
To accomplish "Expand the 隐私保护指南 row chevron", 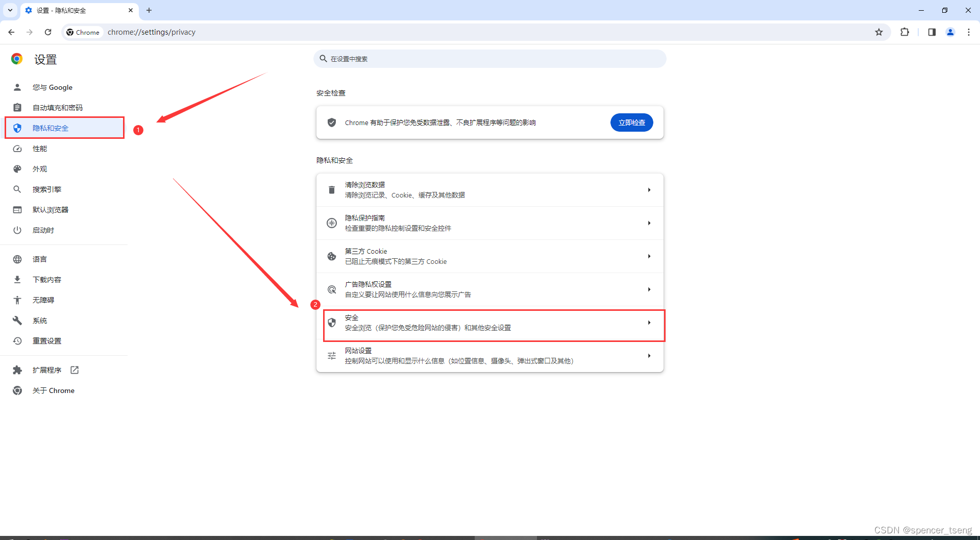I will click(649, 223).
